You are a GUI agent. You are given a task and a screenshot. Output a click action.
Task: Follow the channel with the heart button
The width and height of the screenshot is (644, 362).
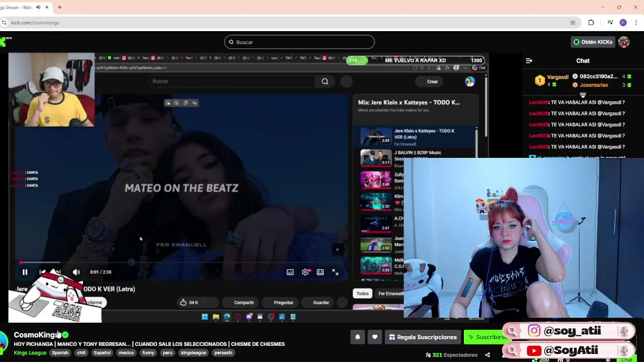[x=374, y=337]
